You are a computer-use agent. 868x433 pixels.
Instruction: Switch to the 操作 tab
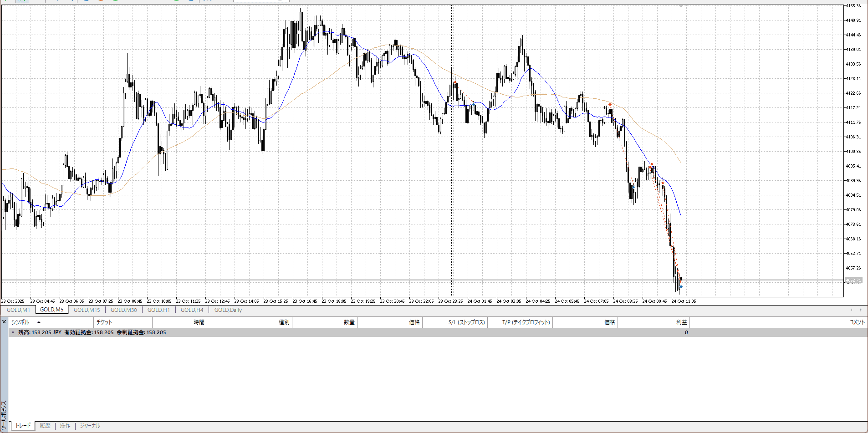tap(65, 426)
